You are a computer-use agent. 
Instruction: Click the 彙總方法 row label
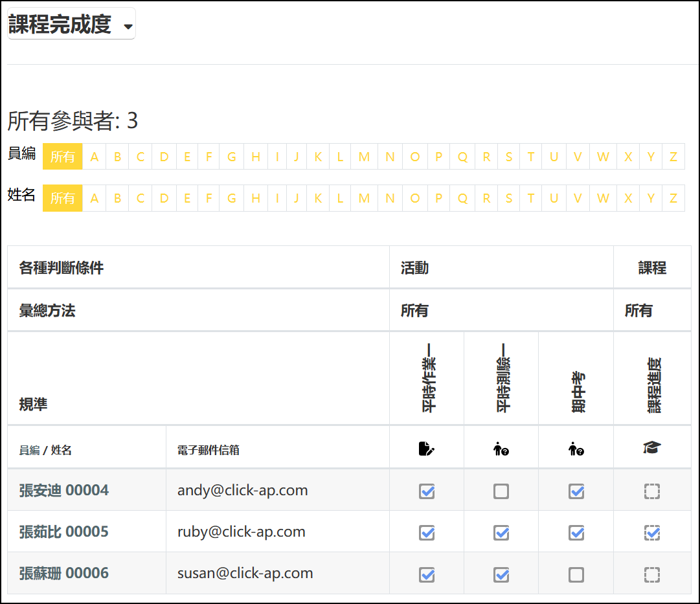(47, 310)
